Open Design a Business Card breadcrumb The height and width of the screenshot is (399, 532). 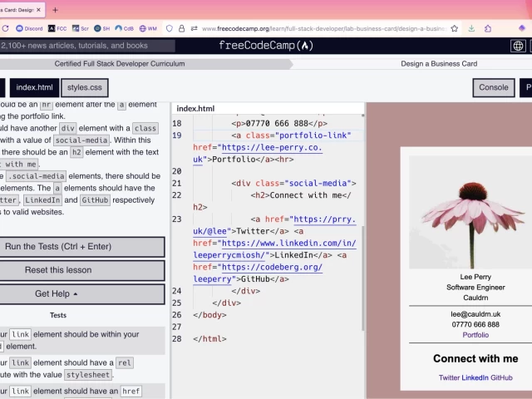(x=439, y=64)
